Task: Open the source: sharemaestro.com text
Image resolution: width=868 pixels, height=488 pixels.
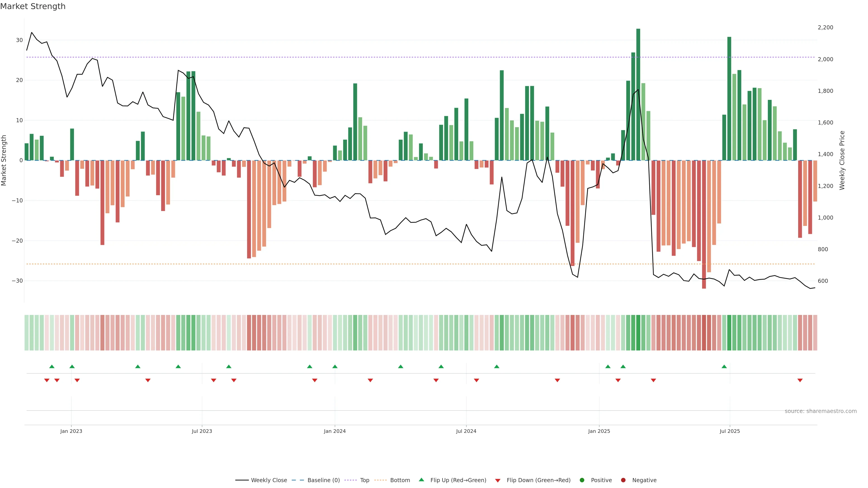Action: [821, 411]
